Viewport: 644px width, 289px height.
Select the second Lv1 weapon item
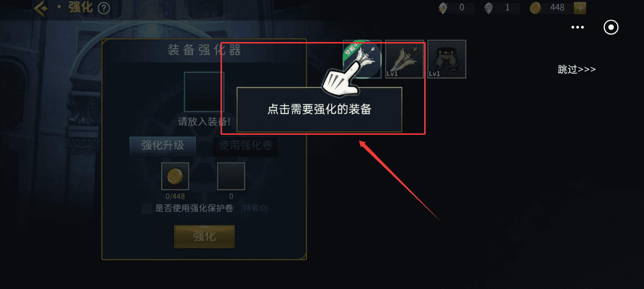pos(404,59)
